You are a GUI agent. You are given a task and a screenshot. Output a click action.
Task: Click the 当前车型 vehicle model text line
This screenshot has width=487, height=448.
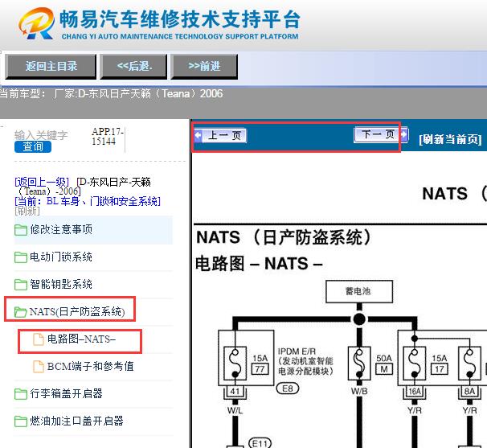coord(111,94)
